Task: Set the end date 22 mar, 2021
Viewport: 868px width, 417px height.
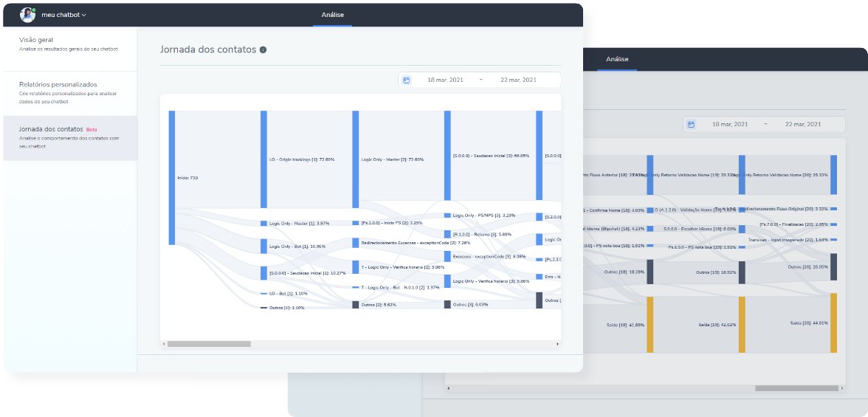Action: click(518, 80)
